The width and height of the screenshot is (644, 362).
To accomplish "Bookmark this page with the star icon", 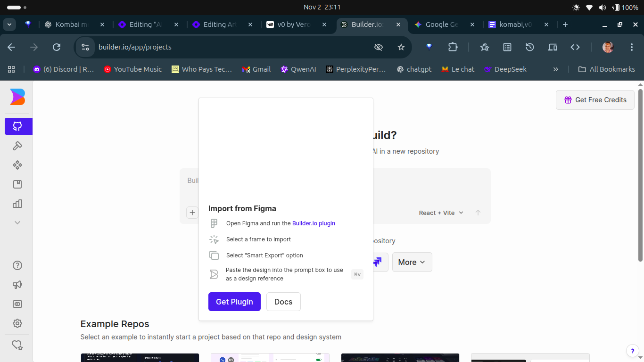I will 401,47.
